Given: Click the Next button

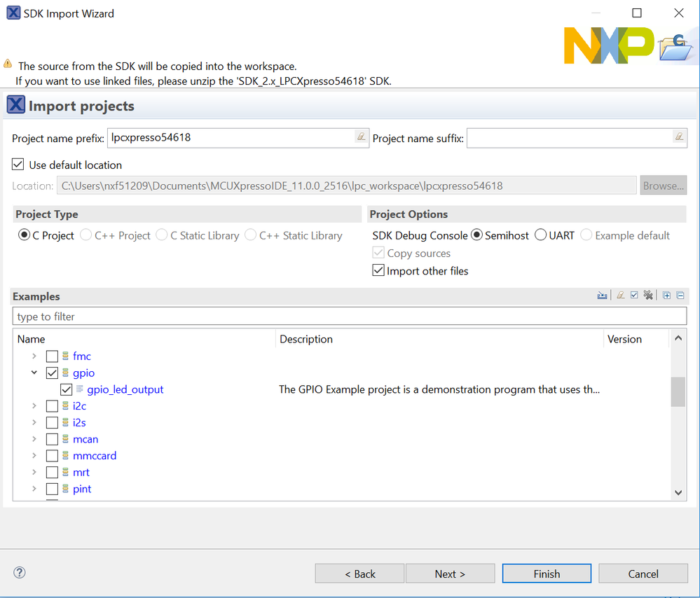Looking at the screenshot, I should coord(450,573).
